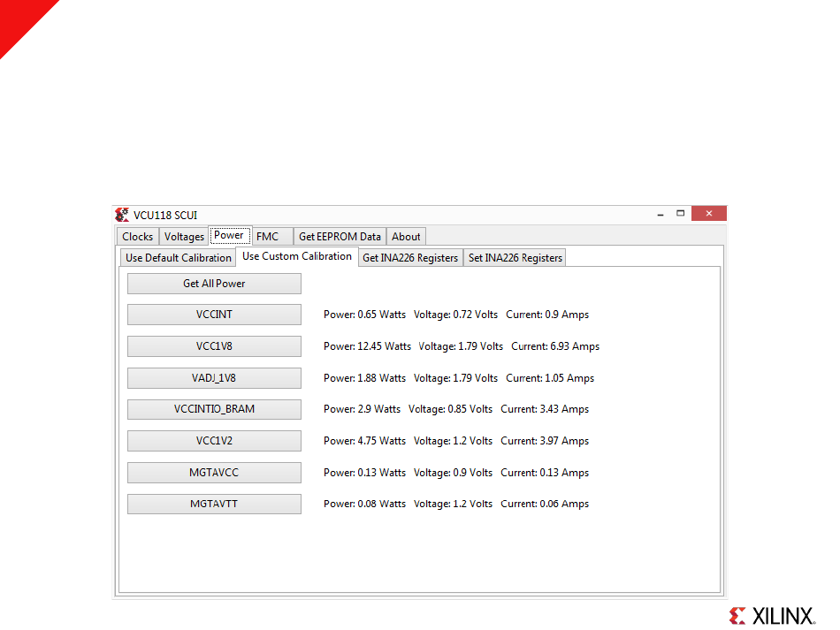Open the FMC tab
The image size is (840, 630).
tap(272, 237)
